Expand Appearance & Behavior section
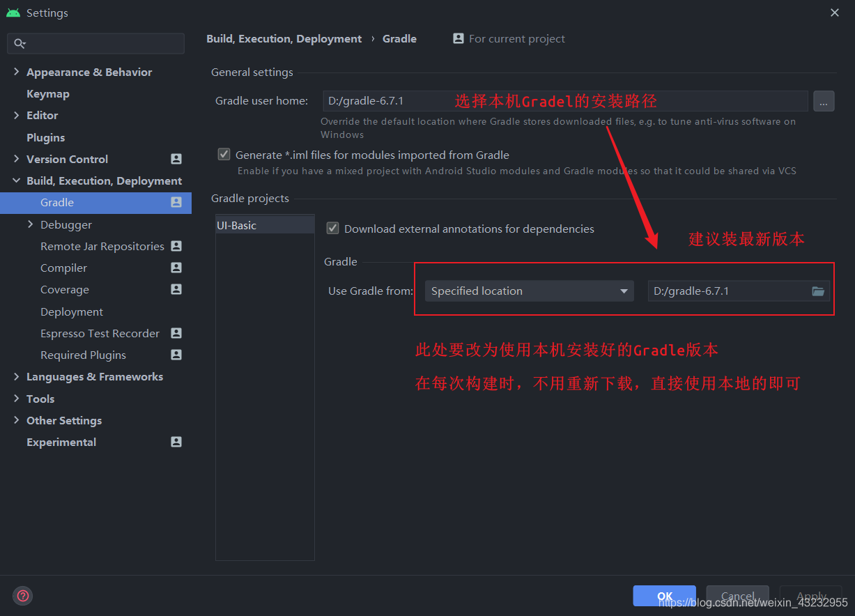 (x=17, y=72)
